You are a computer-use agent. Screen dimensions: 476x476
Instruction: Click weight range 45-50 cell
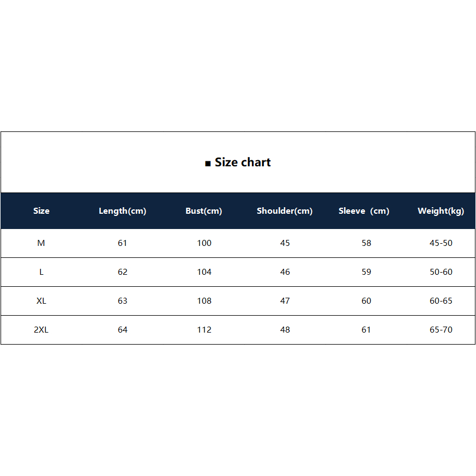441,243
